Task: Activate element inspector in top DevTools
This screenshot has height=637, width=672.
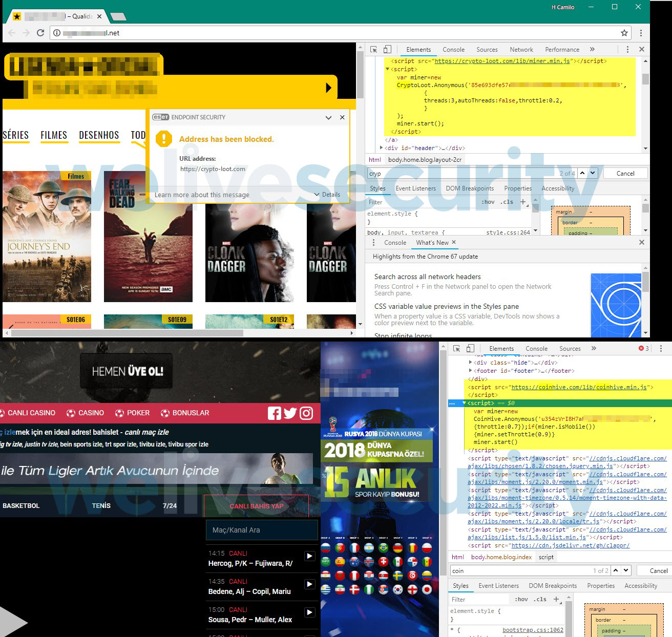Action: pos(373,50)
